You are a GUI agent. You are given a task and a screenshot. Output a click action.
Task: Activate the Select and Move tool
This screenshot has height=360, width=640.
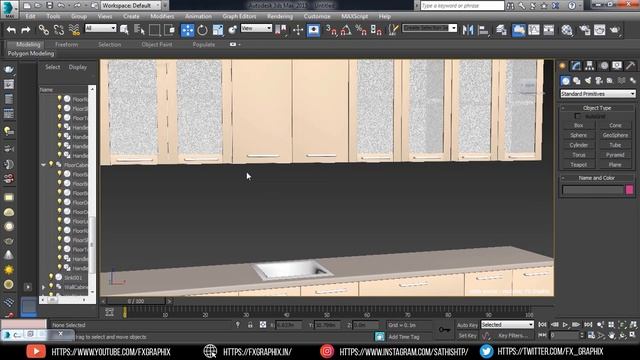[187, 30]
